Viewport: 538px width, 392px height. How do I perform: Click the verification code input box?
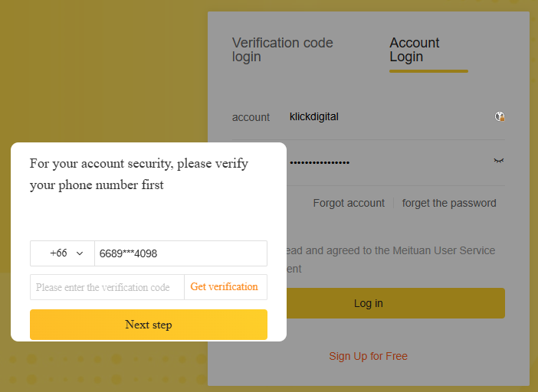coord(107,287)
